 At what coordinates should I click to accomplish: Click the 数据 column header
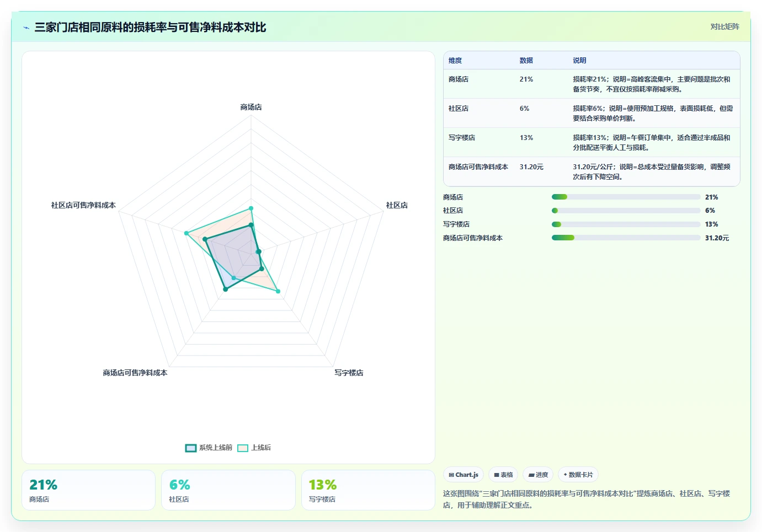point(526,61)
